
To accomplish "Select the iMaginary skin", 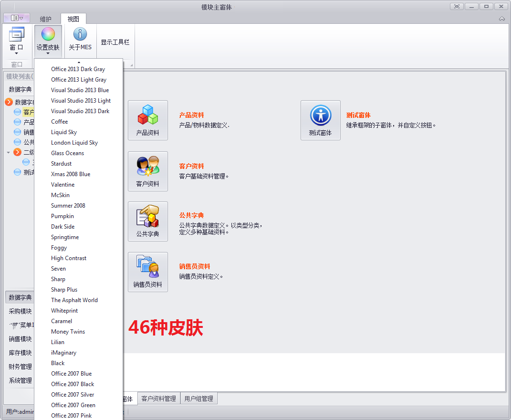I will (78, 353).
